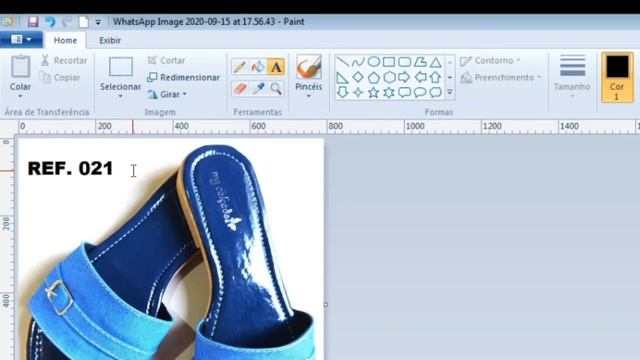Choose the Rounded rectangle shape
The image size is (640, 360).
coord(404,62)
